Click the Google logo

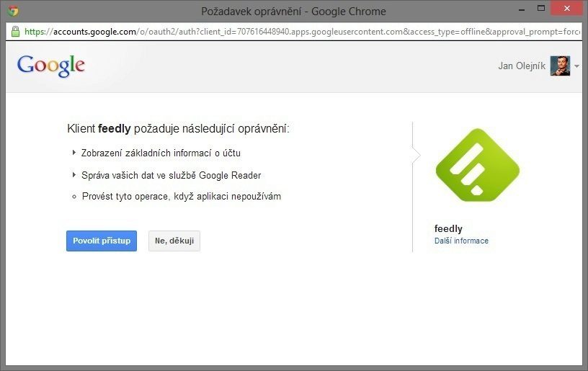pyautogui.click(x=51, y=66)
